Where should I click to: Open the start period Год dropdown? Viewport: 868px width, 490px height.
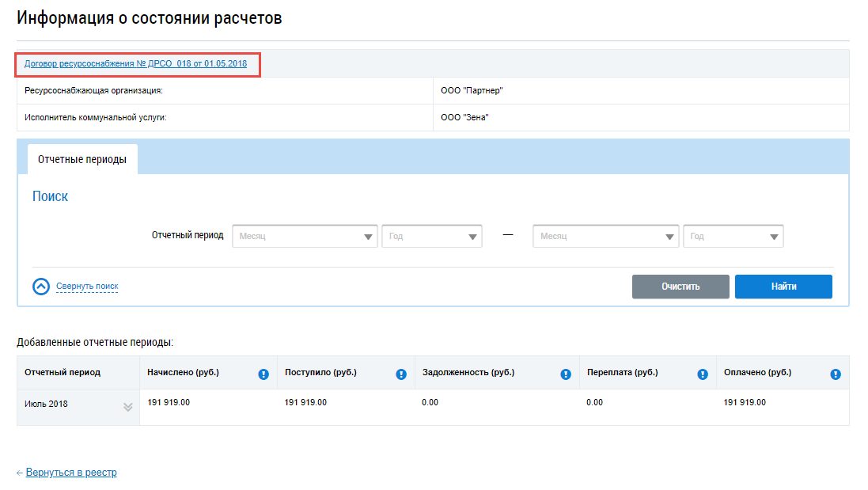click(431, 237)
